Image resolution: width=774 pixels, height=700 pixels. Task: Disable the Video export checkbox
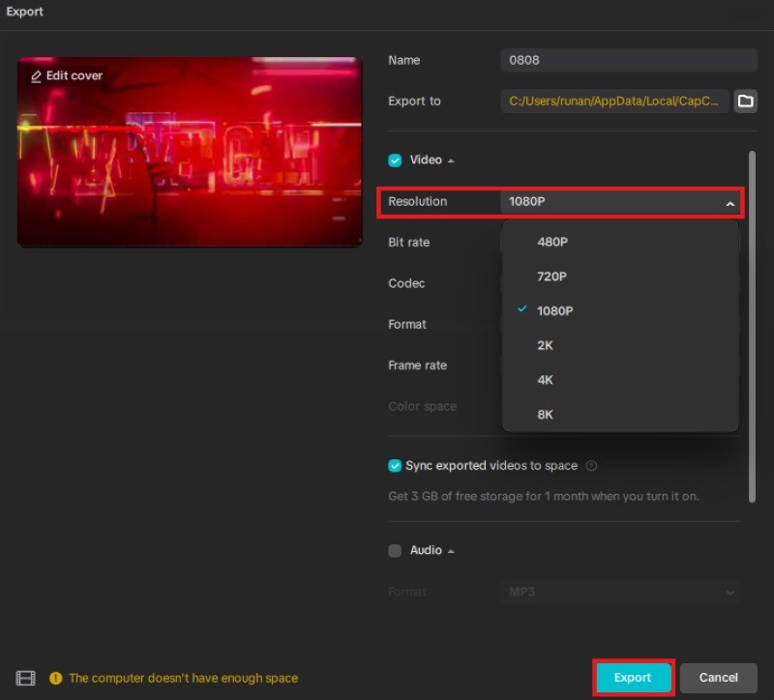click(x=394, y=160)
